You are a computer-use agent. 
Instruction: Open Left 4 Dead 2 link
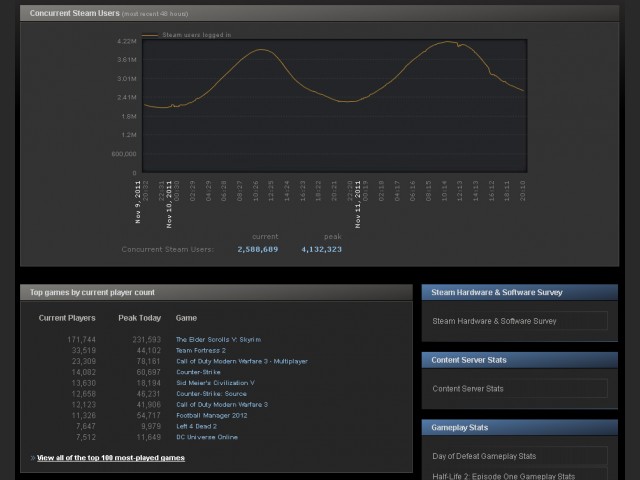point(196,426)
